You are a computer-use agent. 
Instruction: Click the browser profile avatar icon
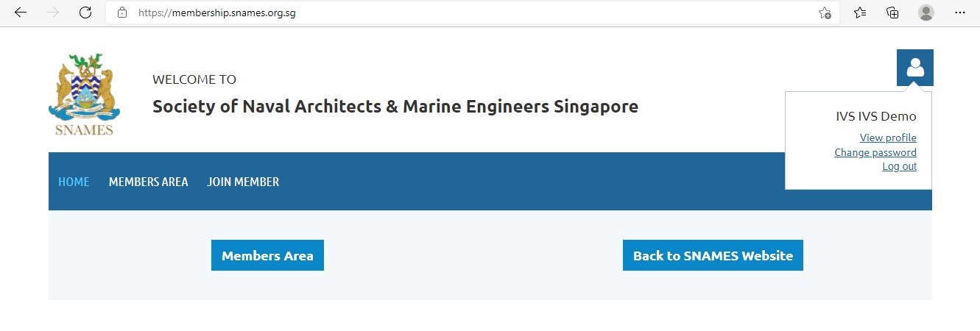pos(926,13)
